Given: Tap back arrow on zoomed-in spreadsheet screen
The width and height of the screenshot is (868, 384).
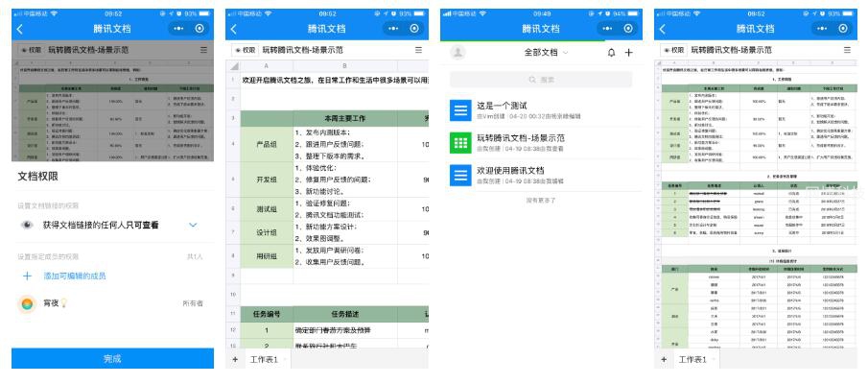Looking at the screenshot, I should 234,30.
